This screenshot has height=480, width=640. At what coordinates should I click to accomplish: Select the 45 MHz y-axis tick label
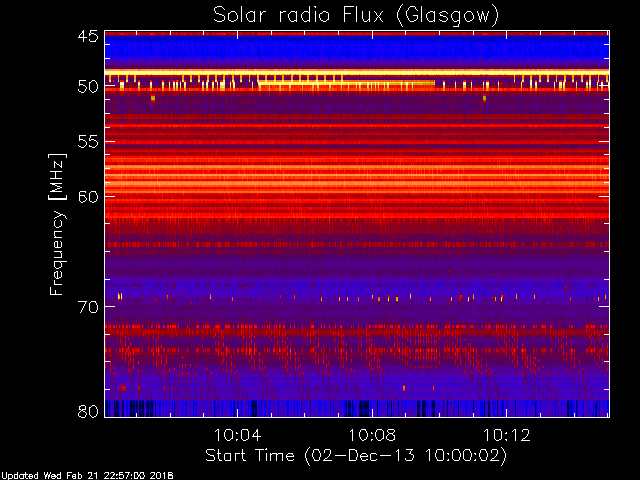[87, 36]
